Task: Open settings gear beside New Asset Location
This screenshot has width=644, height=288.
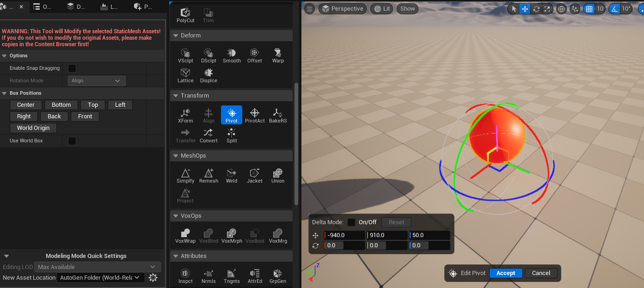Action: point(153,278)
